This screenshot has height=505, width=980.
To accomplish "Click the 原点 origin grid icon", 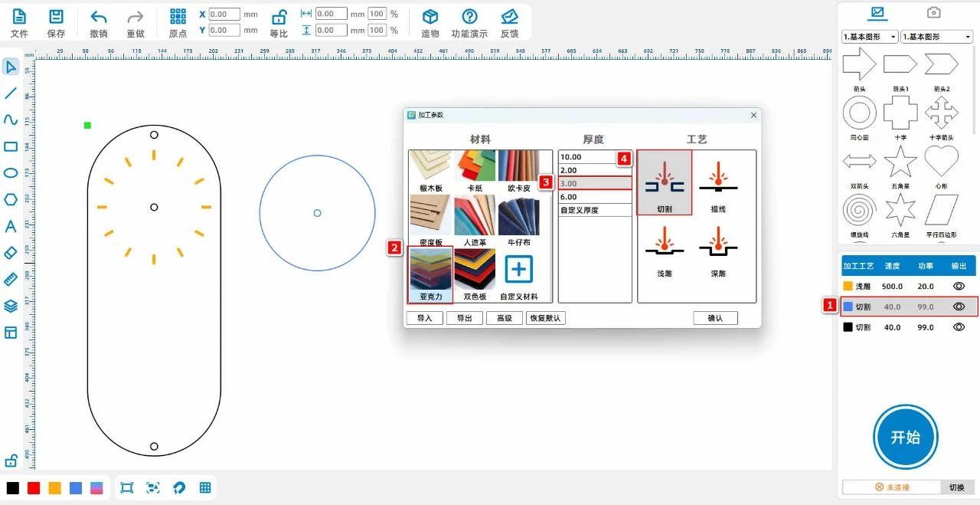I will [178, 18].
